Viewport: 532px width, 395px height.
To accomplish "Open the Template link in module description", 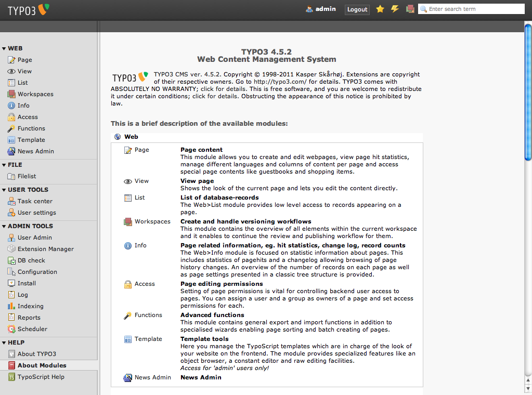I will [x=148, y=339].
